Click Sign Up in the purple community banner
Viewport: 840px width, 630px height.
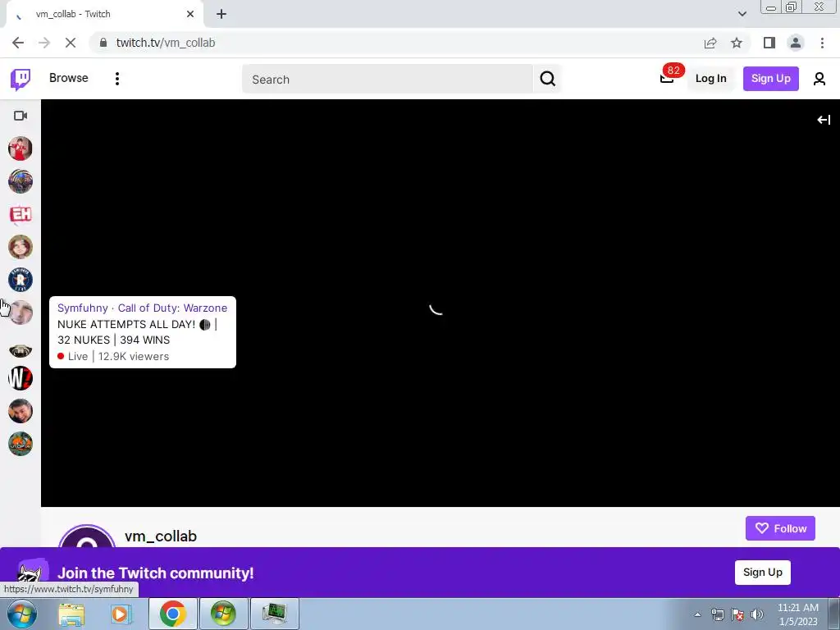(762, 572)
